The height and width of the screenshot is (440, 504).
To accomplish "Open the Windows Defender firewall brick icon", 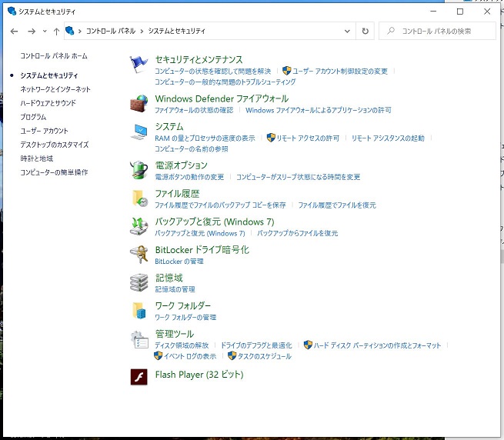I will pyautogui.click(x=139, y=104).
